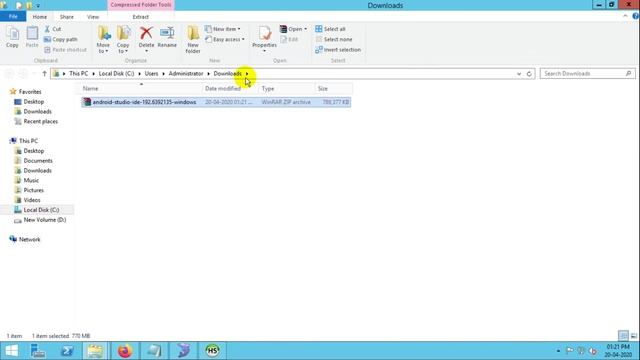This screenshot has width=640, height=360.
Task: Open Firefox from the taskbar
Action: point(125,351)
